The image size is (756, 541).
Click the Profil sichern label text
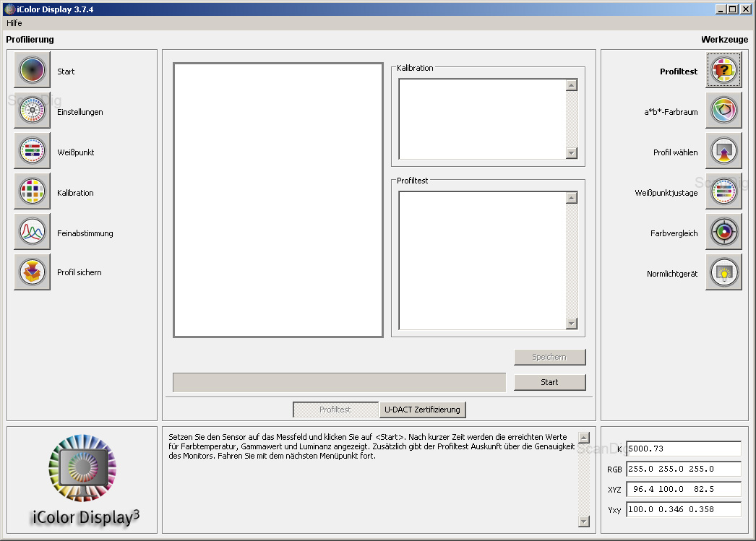[80, 273]
